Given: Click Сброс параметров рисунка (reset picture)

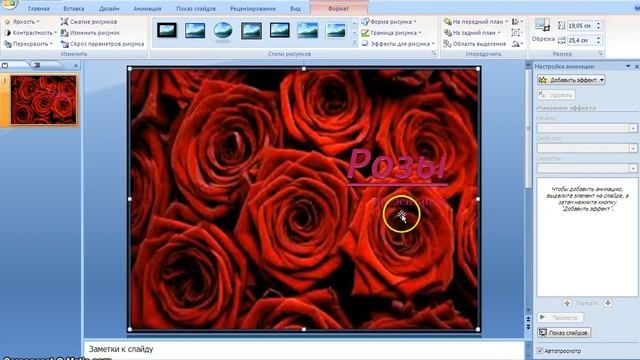Looking at the screenshot, I should [102, 44].
